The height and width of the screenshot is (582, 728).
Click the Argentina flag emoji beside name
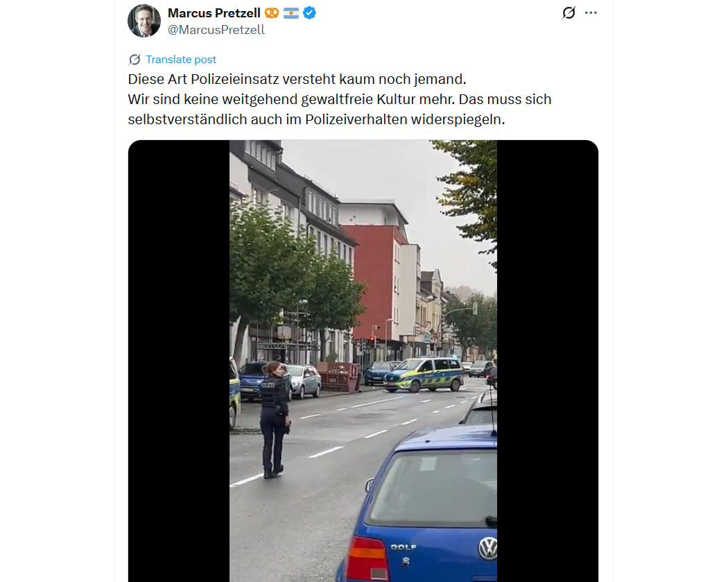coord(291,13)
